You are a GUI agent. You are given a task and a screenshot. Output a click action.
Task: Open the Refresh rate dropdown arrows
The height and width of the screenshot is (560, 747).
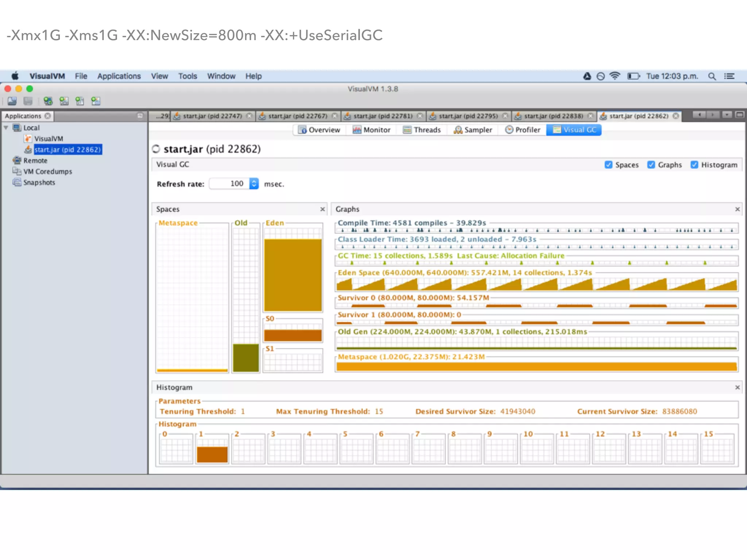click(x=254, y=184)
